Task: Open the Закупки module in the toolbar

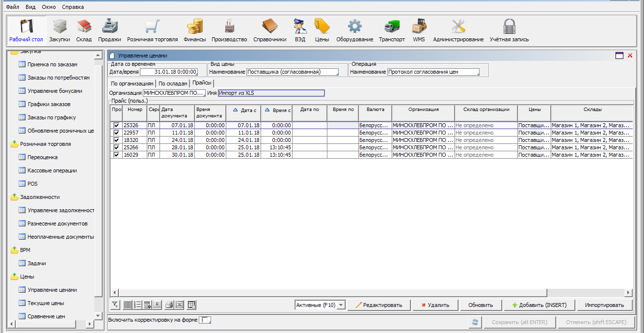Action: 59,30
